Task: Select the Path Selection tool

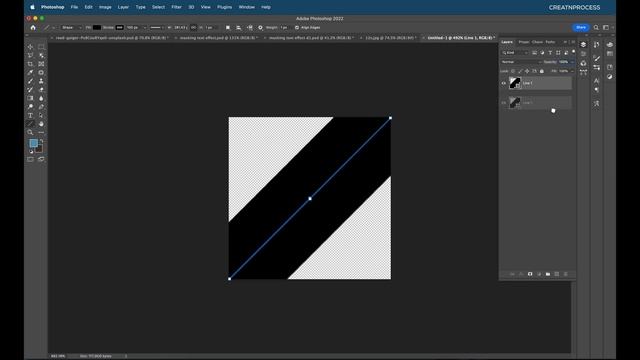Action: [x=41, y=115]
